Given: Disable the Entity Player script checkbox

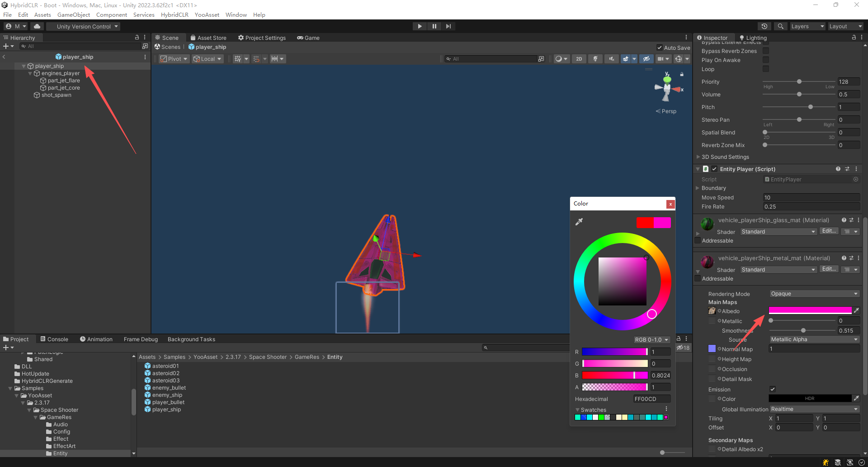Looking at the screenshot, I should [x=714, y=169].
